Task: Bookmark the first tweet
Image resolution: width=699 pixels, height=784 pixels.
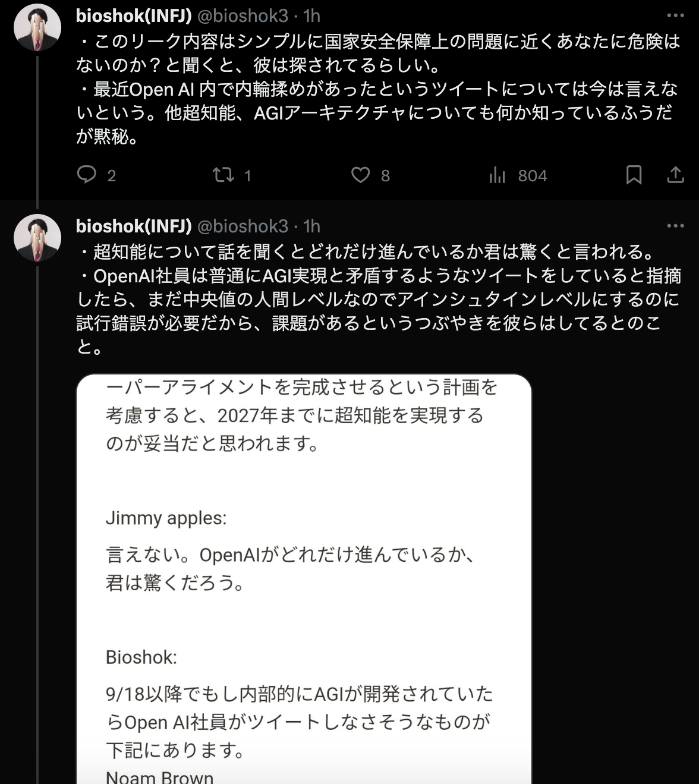Action: pos(634,175)
